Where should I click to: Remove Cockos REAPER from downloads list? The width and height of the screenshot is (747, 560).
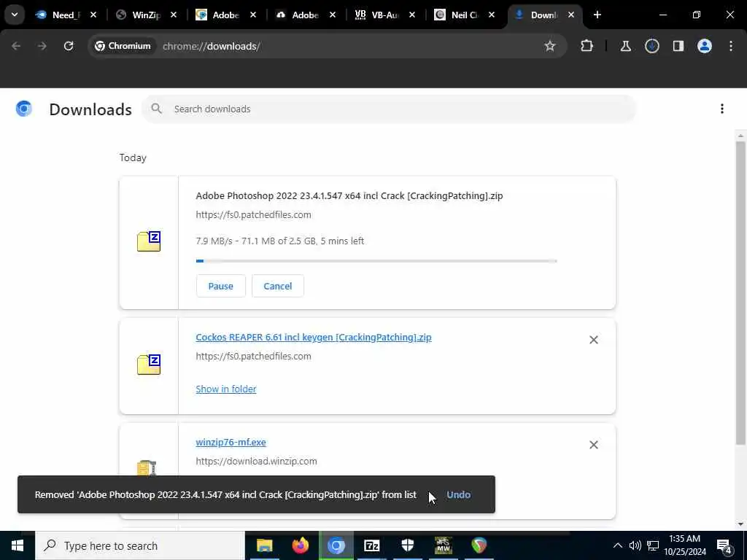(x=594, y=340)
